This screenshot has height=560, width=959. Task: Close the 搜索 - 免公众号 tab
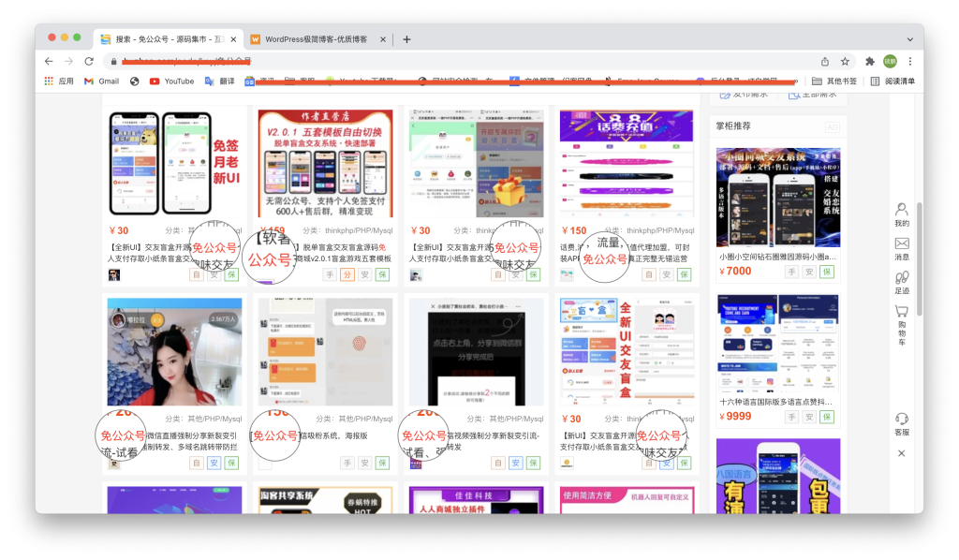[233, 39]
